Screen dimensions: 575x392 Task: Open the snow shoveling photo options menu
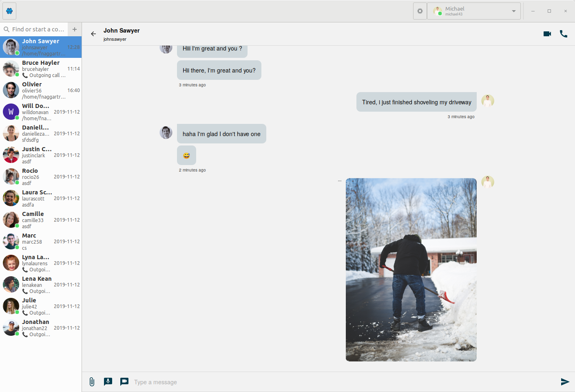[339, 181]
